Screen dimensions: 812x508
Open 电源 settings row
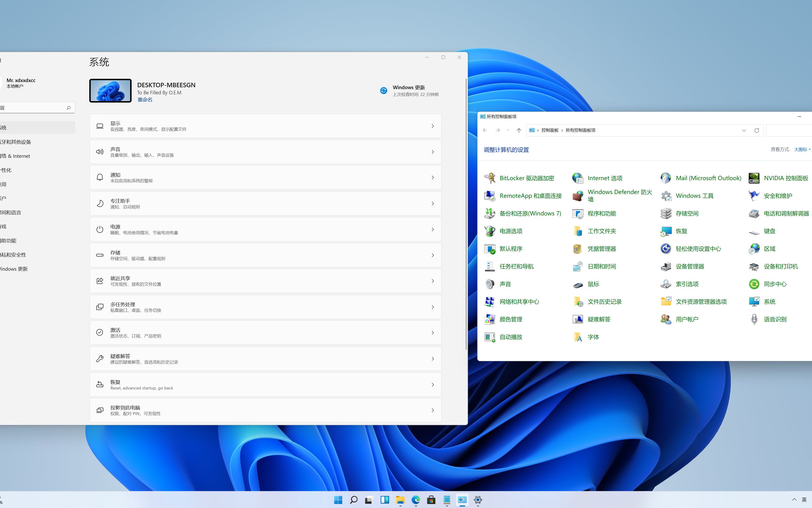point(265,230)
